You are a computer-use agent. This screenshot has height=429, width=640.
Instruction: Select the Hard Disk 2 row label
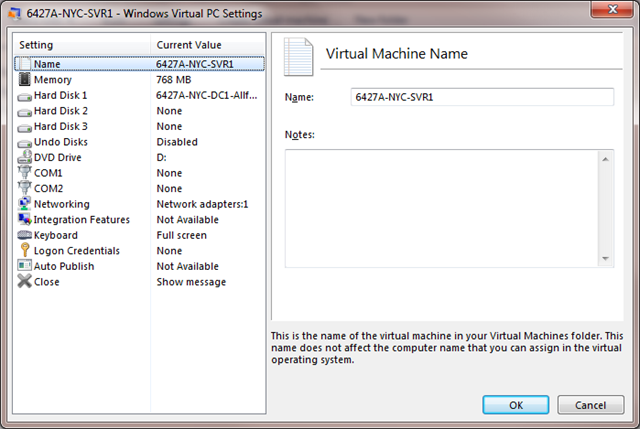pyautogui.click(x=61, y=111)
